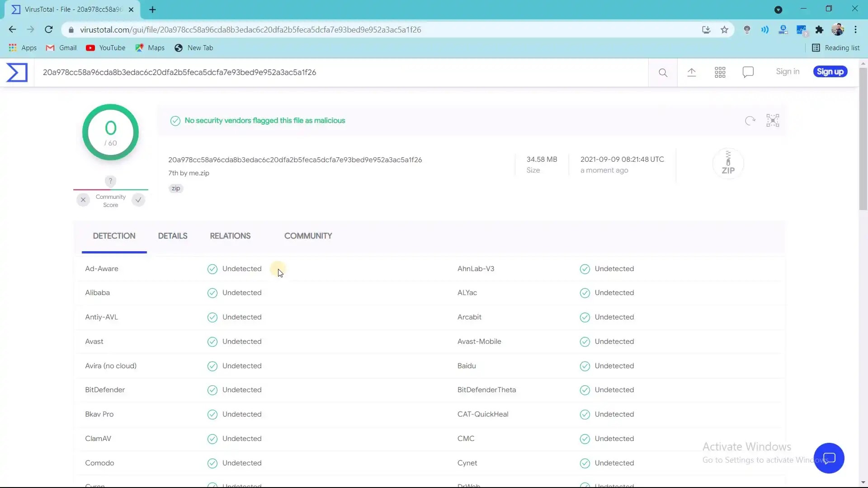Screen dimensions: 868x488
Task: Click the Sign in link
Action: 788,72
